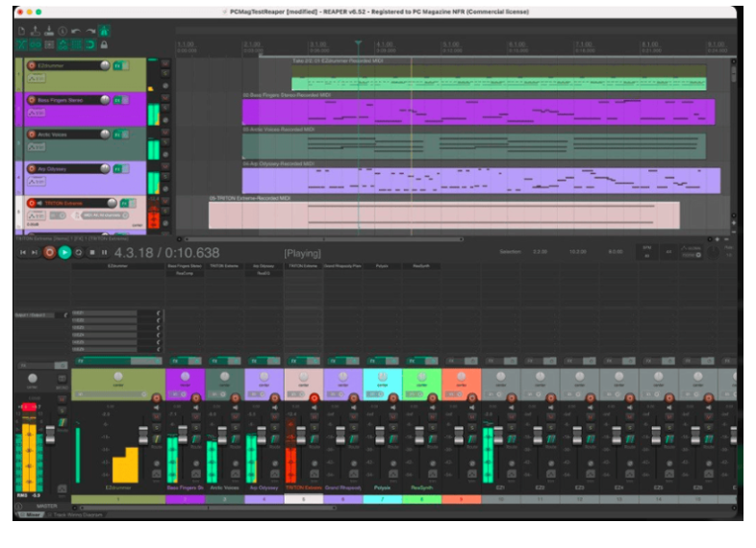
Task: Open MIDI All channels input dropdown
Action: pos(102,215)
